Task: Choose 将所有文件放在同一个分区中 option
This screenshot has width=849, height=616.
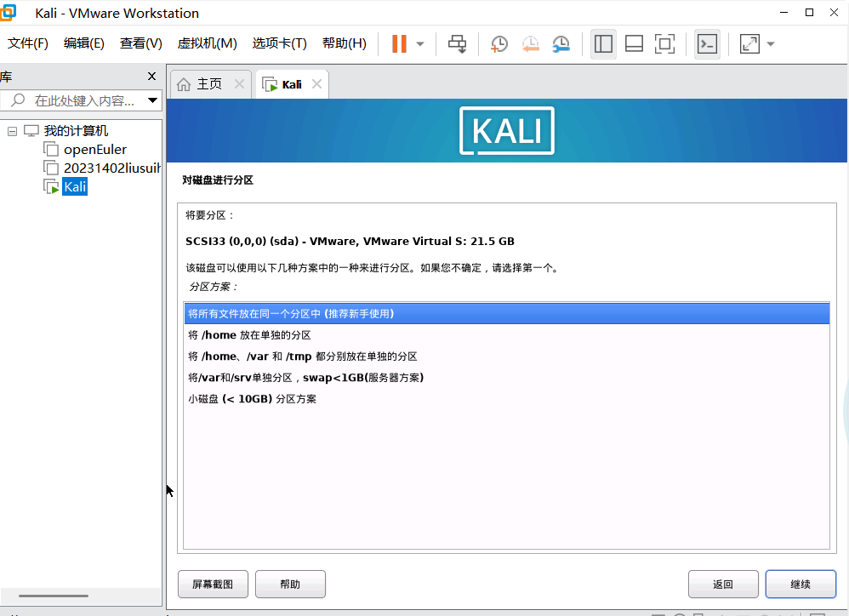Action: coord(507,314)
